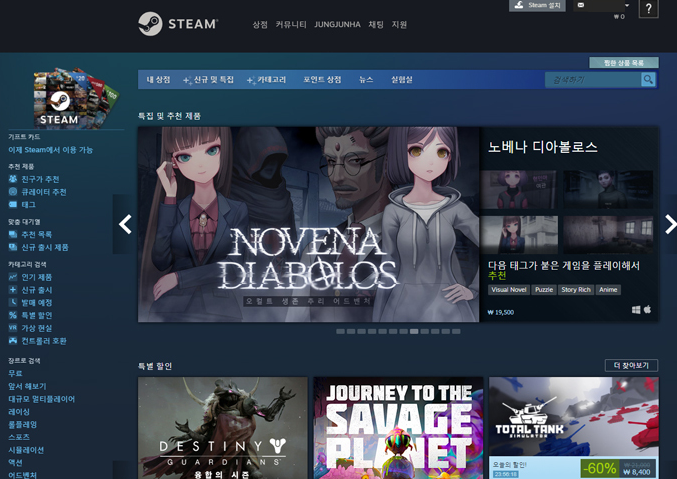Open the 뉴스 tab
677x479 pixels.
[366, 79]
